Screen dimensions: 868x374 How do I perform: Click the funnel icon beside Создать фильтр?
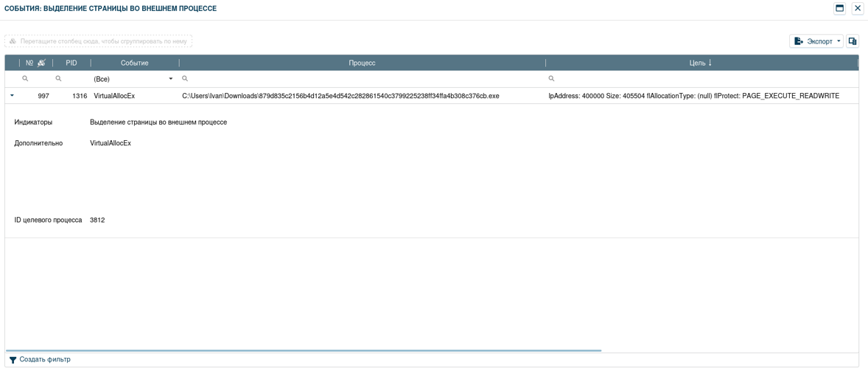pos(13,360)
